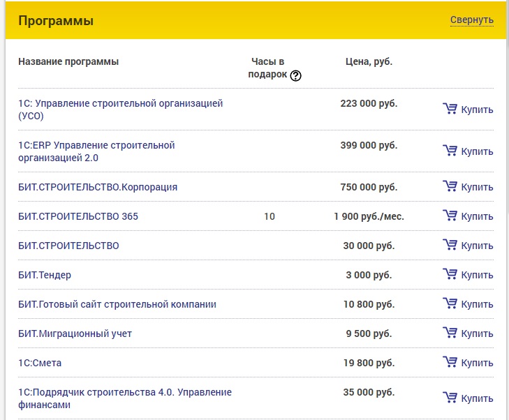Click cart icon for БИТ.СТРОИТЕЛЬСТВО 365
The height and width of the screenshot is (420, 509).
tap(450, 216)
